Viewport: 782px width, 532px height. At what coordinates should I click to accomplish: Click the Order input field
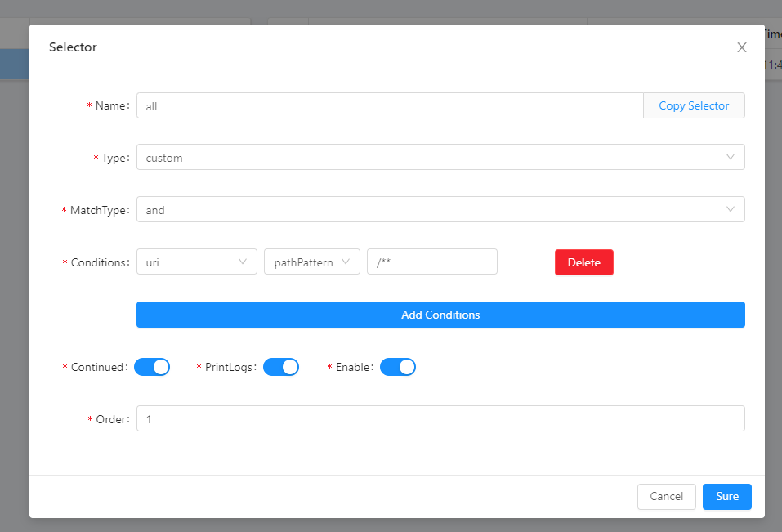440,419
